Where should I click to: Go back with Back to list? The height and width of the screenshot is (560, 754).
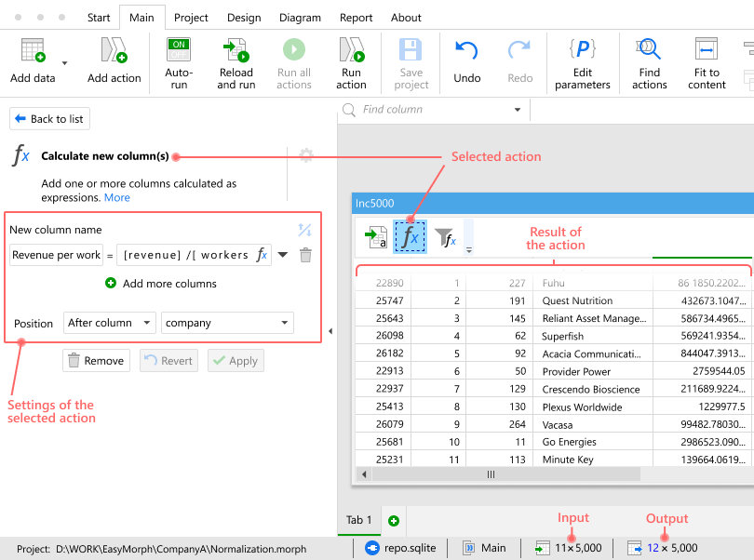(x=49, y=119)
